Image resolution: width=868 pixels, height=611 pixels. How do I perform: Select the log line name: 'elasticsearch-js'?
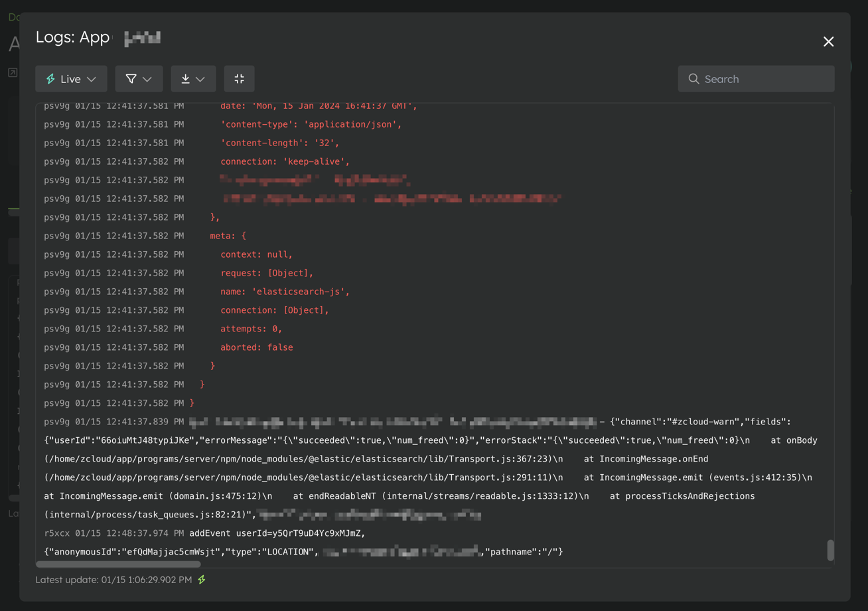click(285, 292)
